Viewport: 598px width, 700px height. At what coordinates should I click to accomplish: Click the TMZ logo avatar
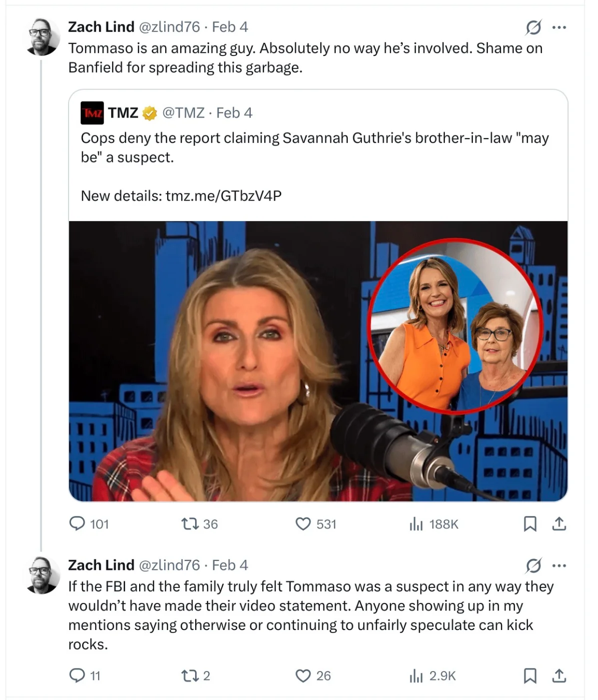(92, 113)
